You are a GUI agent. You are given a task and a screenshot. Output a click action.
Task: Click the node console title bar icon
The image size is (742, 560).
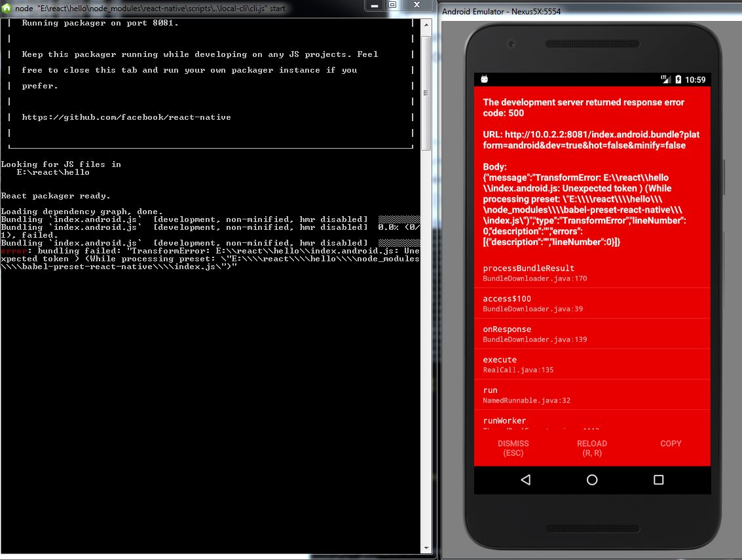6,8
